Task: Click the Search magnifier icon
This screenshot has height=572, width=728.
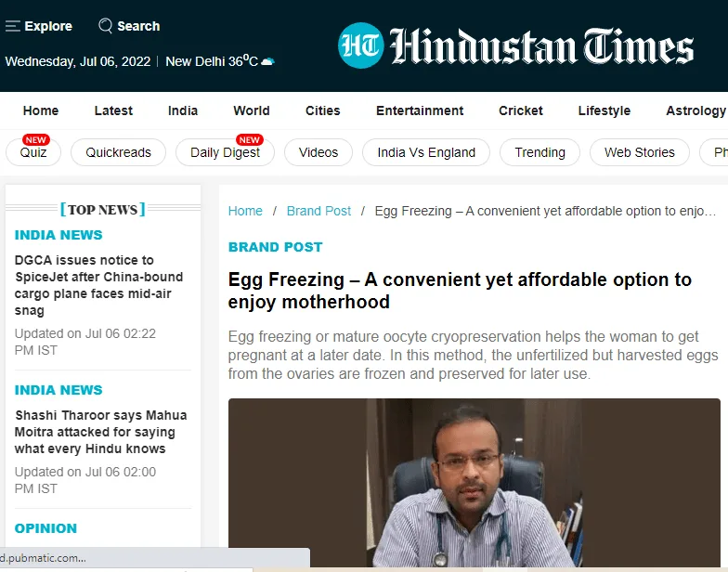Action: 106,26
